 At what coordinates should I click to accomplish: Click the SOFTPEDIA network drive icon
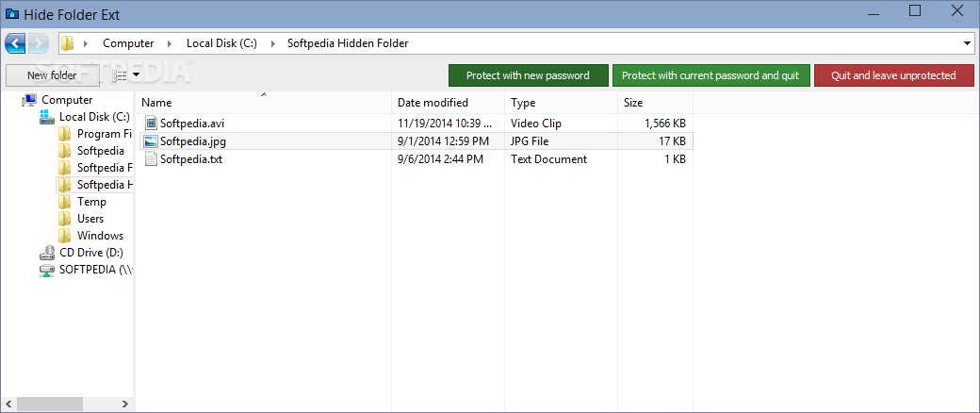(46, 270)
